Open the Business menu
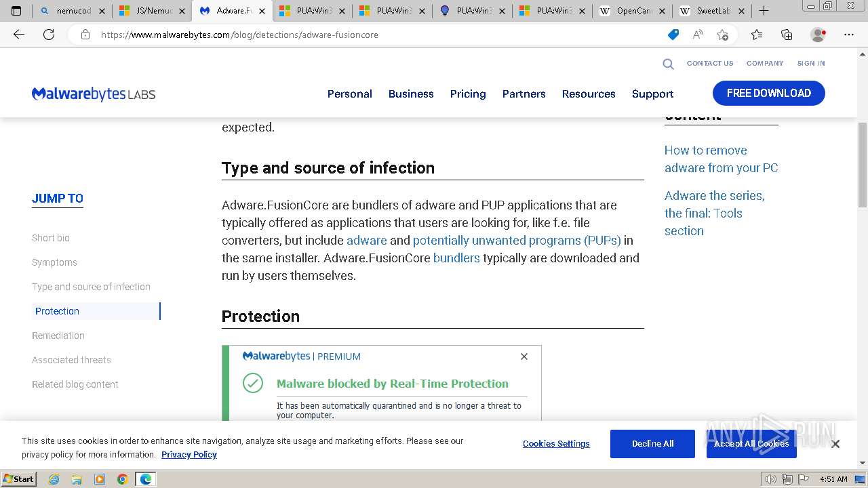This screenshot has width=868, height=488. click(x=411, y=94)
